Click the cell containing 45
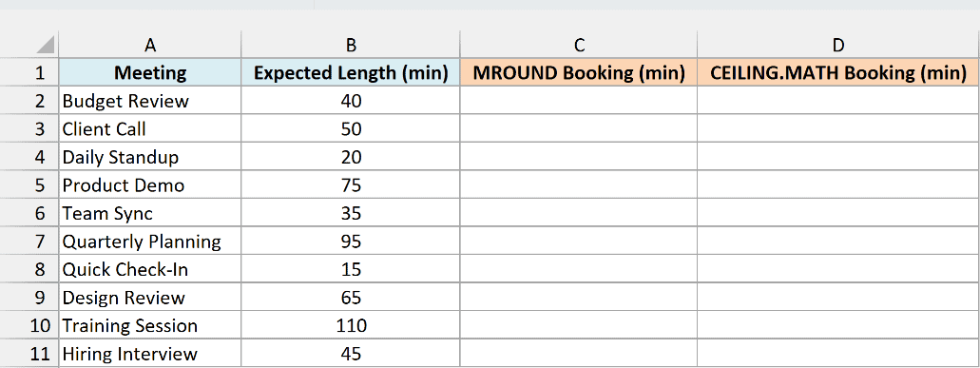The height and width of the screenshot is (368, 980). 351,354
